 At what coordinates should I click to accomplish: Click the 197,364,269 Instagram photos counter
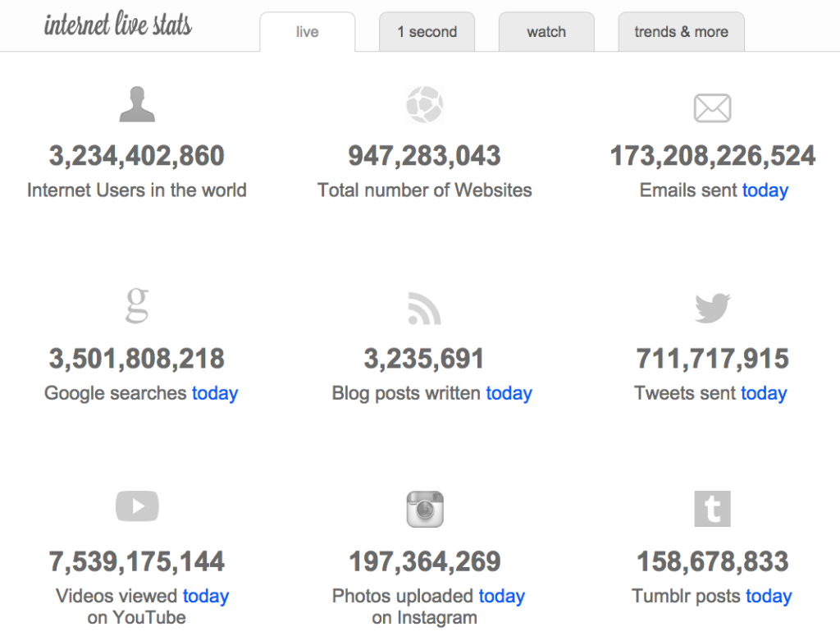point(425,561)
